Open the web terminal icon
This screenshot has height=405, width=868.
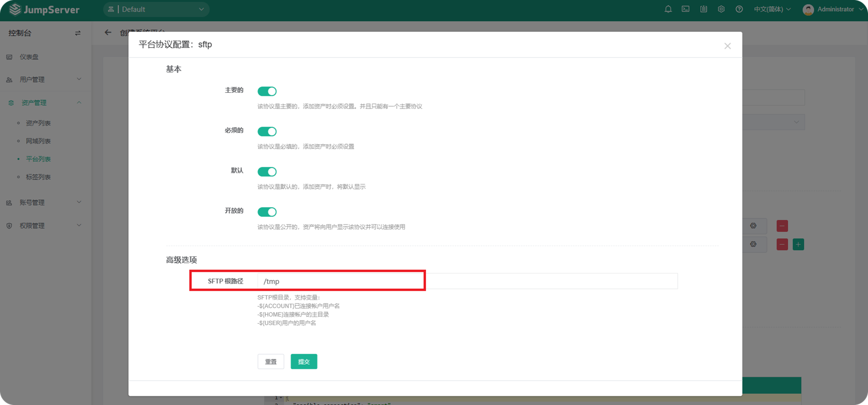[686, 9]
